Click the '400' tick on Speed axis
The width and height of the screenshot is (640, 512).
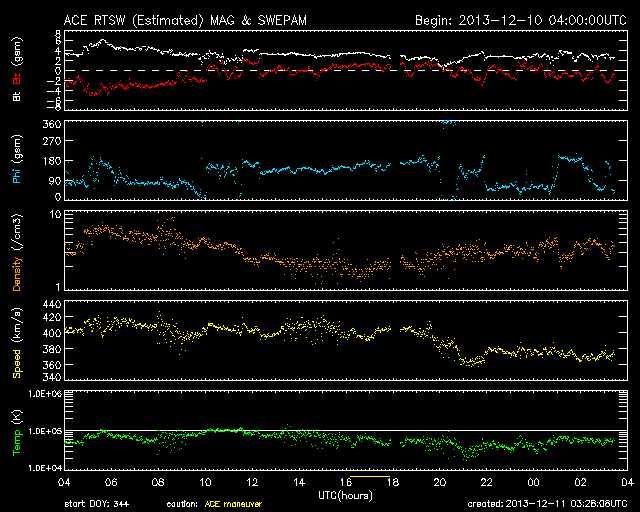click(x=52, y=333)
